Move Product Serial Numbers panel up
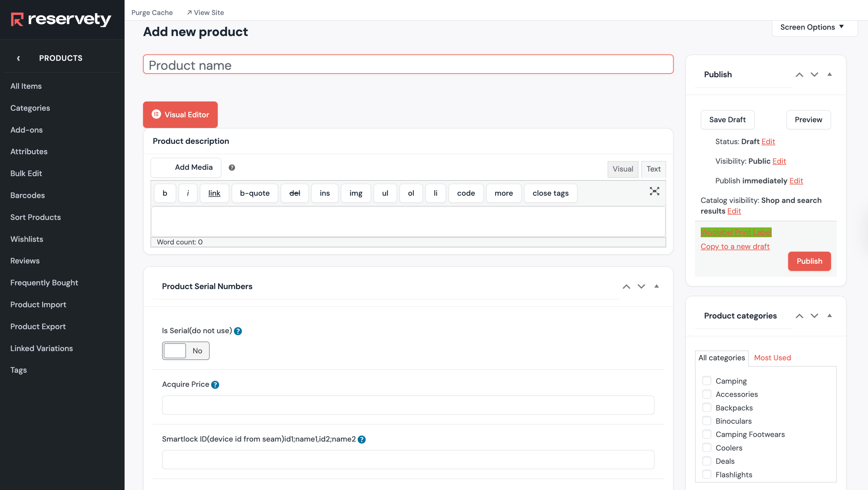The image size is (868, 490). [626, 287]
